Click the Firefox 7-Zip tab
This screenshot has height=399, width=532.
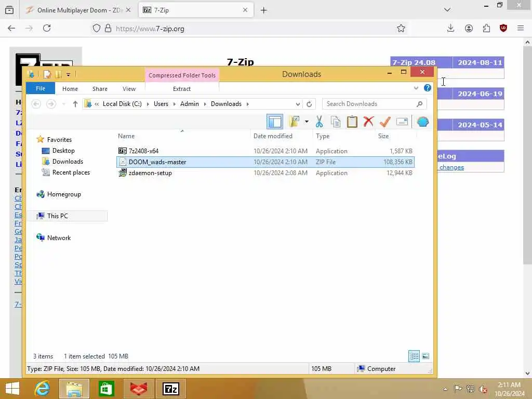196,10
